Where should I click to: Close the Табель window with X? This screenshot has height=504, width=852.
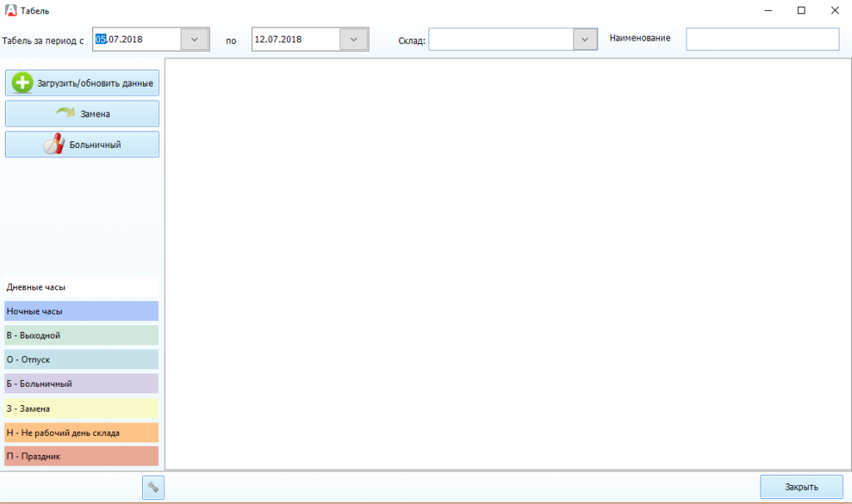835,10
